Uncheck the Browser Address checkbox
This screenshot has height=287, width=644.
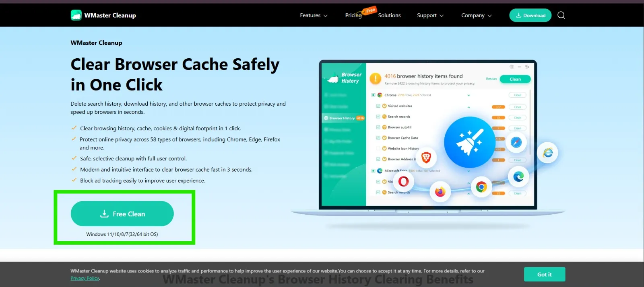coord(378,159)
